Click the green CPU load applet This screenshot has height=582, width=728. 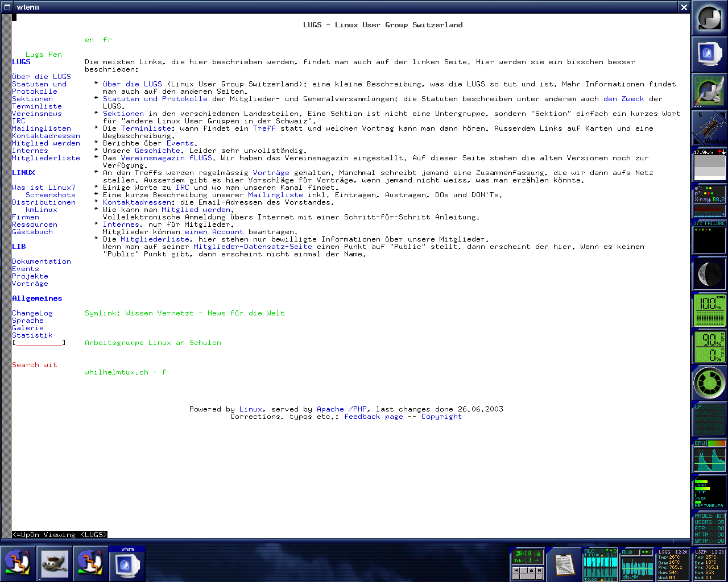[709, 310]
